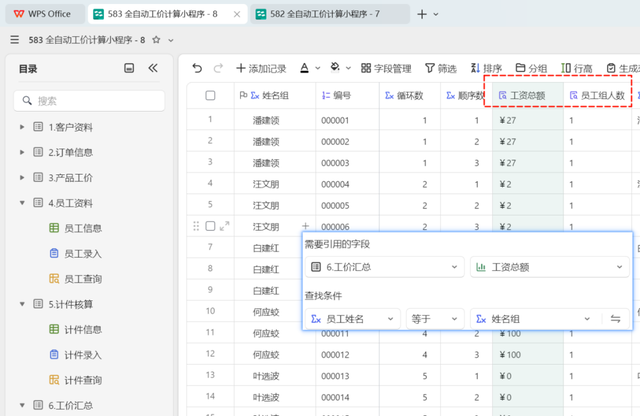The image size is (640, 416).
Task: Open the 分组 grouping tool
Action: tap(531, 69)
